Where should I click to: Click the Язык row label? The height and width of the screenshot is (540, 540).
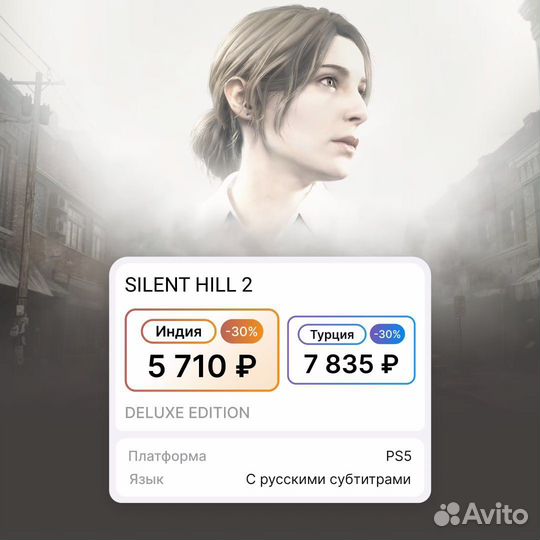[x=146, y=479]
